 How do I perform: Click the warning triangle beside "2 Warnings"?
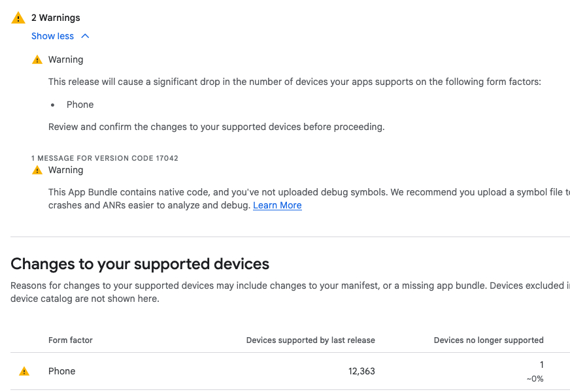tap(18, 18)
